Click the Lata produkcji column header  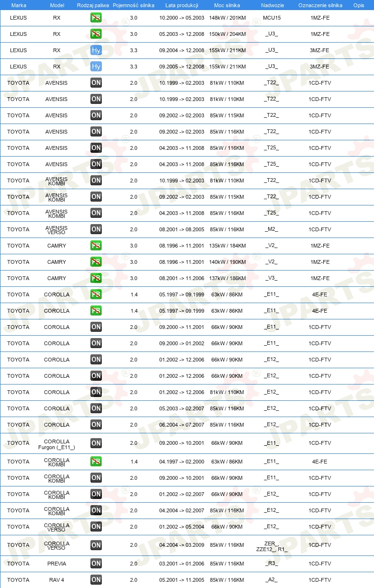click(182, 5)
